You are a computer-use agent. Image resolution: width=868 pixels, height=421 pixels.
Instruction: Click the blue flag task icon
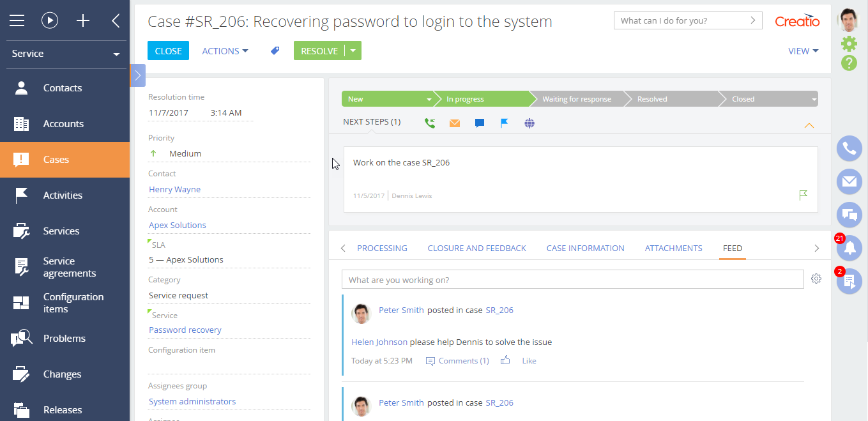click(x=504, y=123)
